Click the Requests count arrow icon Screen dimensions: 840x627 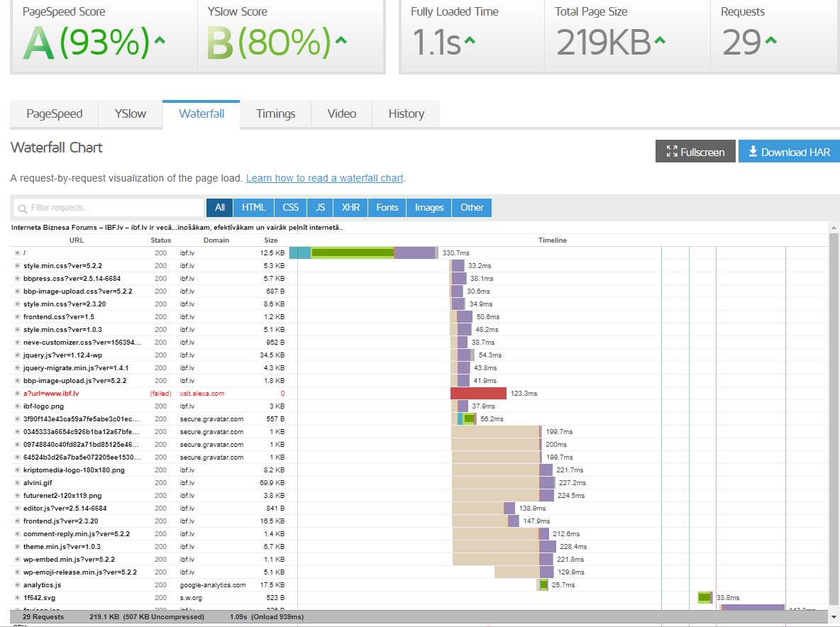tap(770, 40)
